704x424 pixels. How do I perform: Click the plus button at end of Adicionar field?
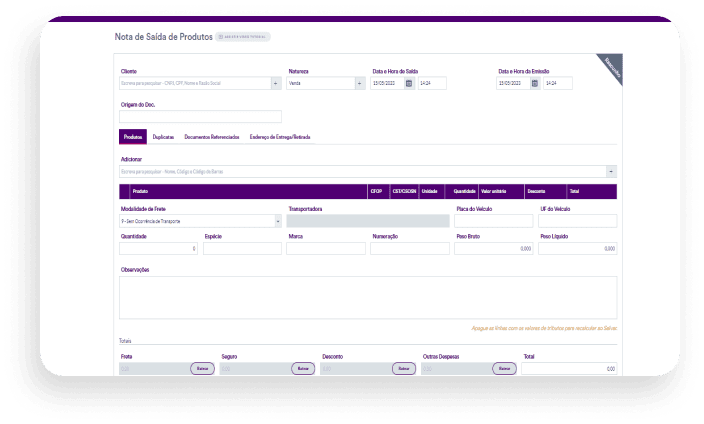(611, 172)
